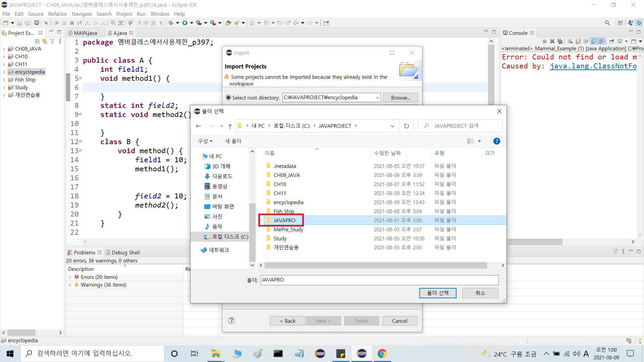
Task: Click the refresh icon beside the address bar
Action: pyautogui.click(x=406, y=126)
